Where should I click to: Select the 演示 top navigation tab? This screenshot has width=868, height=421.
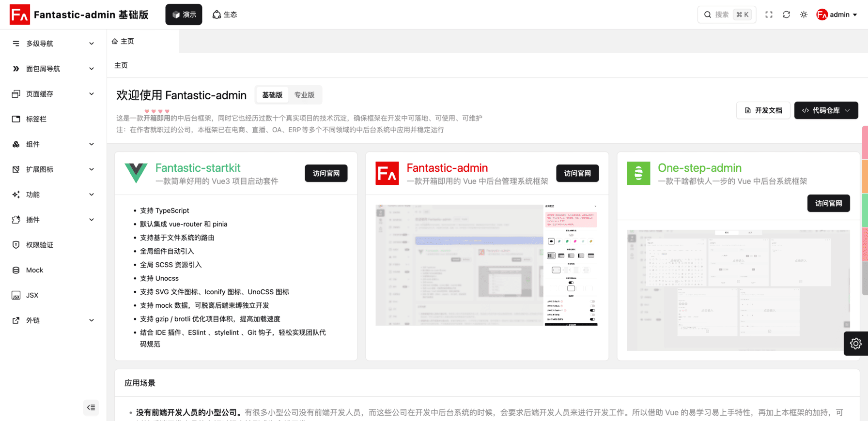pos(184,15)
